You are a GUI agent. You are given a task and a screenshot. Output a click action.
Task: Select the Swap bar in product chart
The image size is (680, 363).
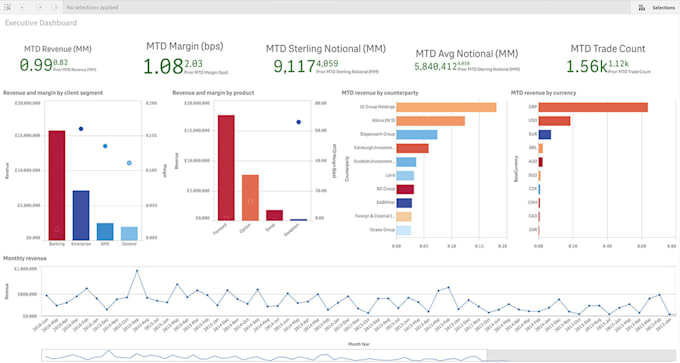(x=275, y=215)
